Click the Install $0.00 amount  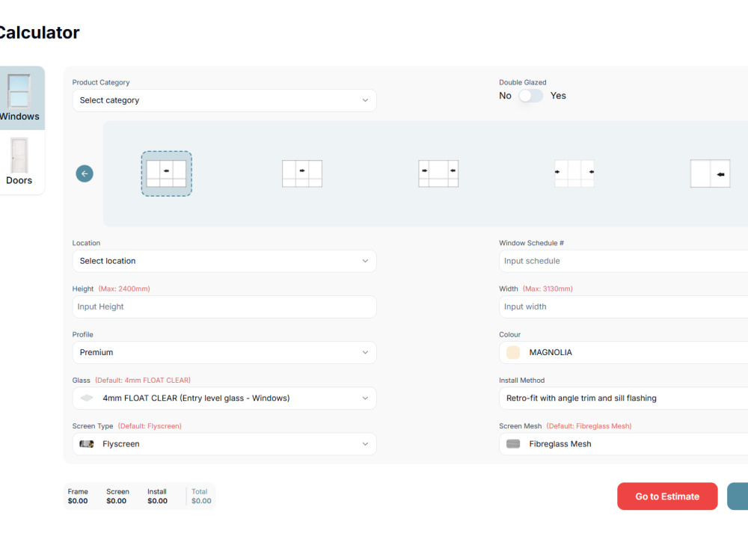coord(157,501)
